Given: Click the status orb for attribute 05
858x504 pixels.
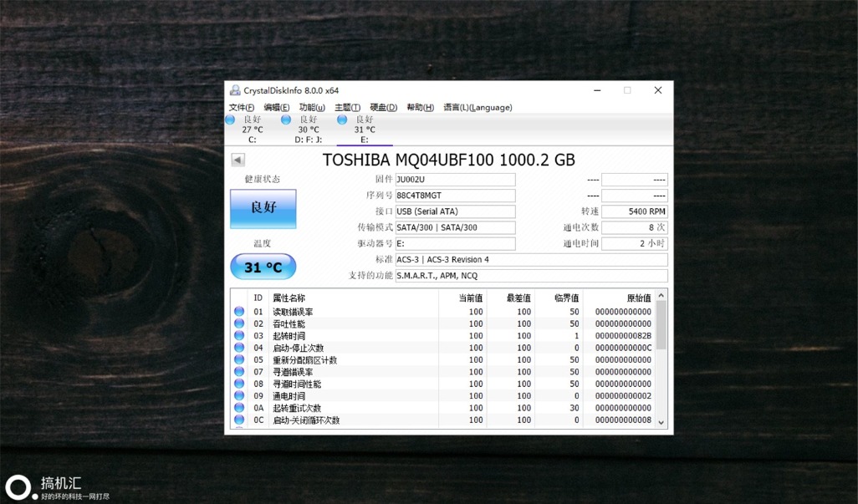Looking at the screenshot, I should pos(239,359).
